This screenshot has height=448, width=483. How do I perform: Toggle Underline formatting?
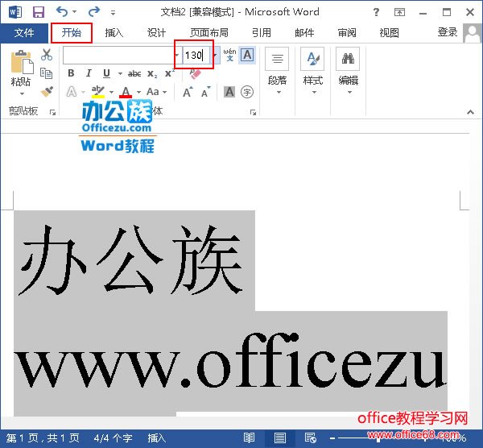106,73
